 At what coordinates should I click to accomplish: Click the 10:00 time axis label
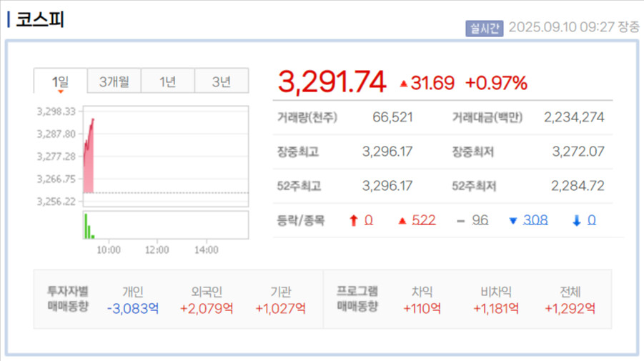click(109, 249)
